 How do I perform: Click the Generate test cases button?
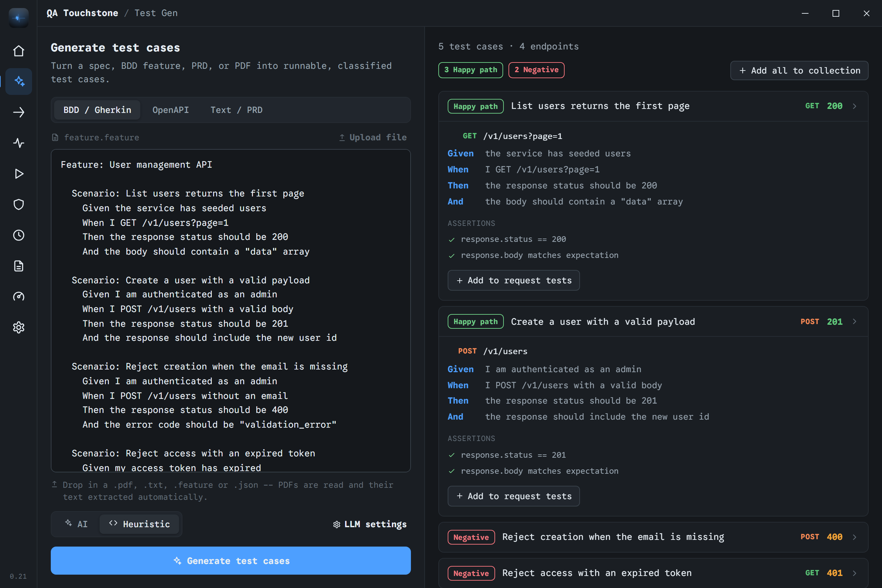[231, 561]
